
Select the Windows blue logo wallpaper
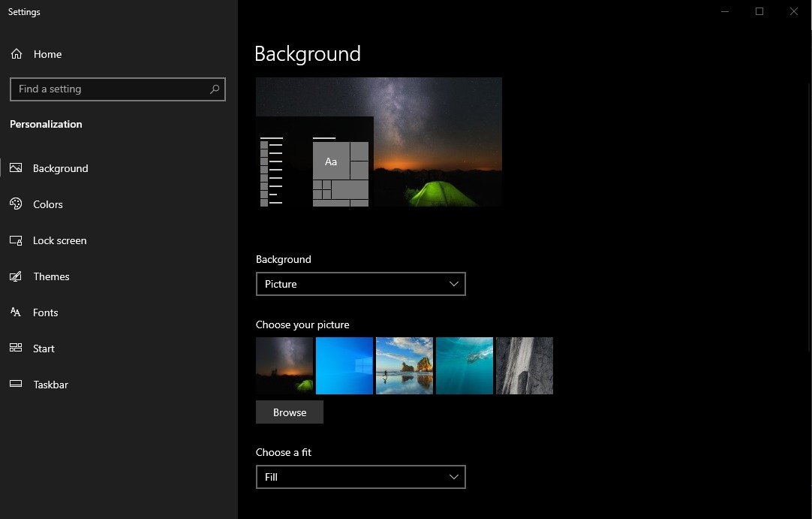click(344, 366)
